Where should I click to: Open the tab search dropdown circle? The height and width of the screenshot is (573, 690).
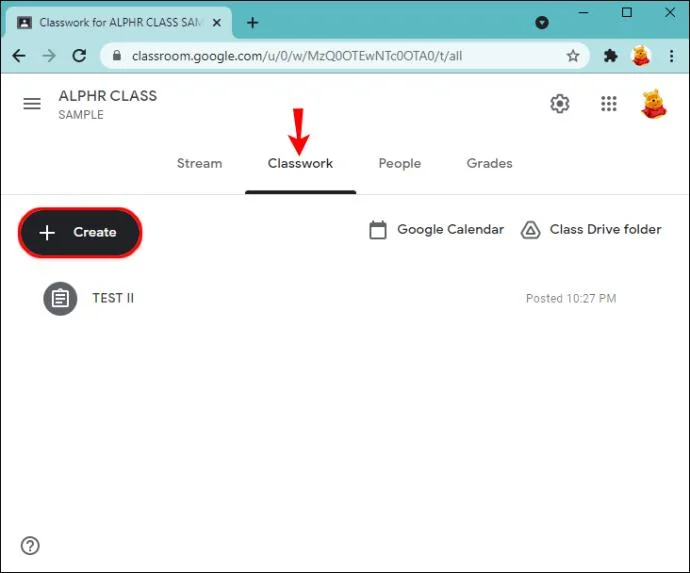pyautogui.click(x=542, y=22)
